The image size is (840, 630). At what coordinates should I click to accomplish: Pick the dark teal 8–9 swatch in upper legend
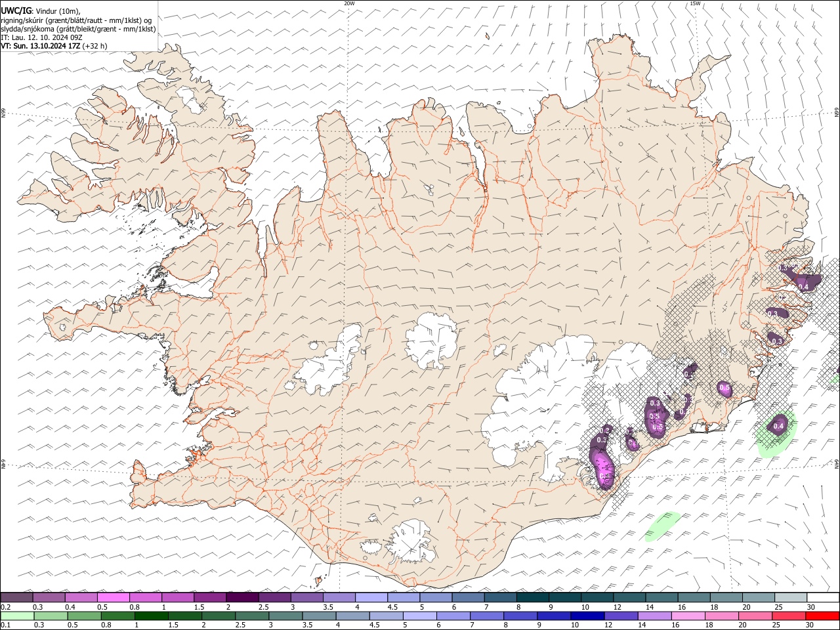coord(533,597)
